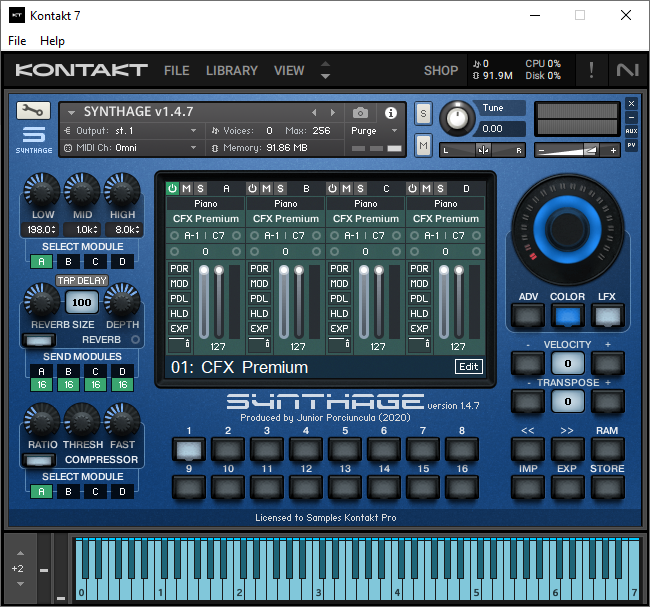The width and height of the screenshot is (650, 607).
Task: Go to previous instrument preset arrow
Action: pos(314,112)
